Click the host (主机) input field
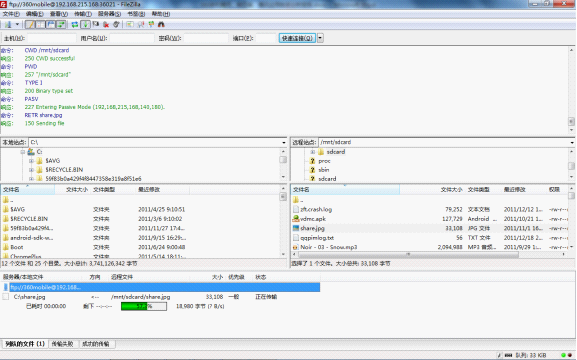This screenshot has width=577, height=360. click(52, 38)
